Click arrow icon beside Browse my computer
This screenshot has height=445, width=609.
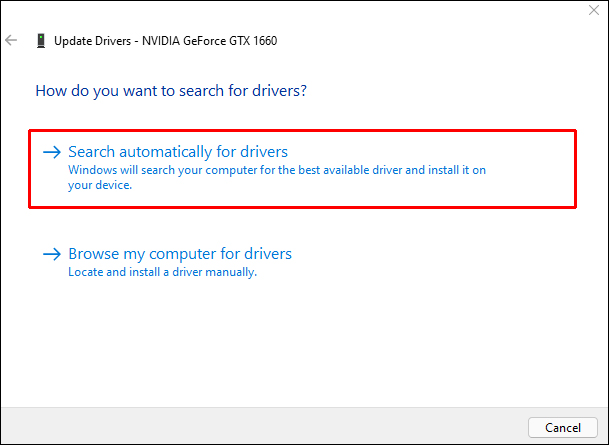click(52, 254)
